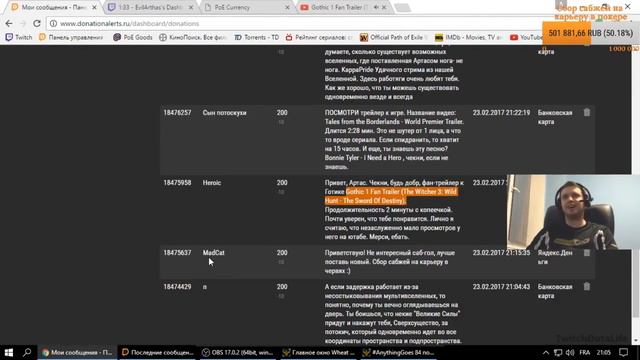Open the network icon in the system tray
Viewport: 640px width, 360px height.
coord(558,353)
